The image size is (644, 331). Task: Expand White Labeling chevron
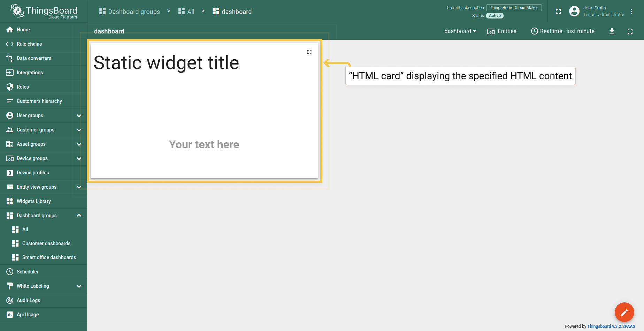coord(79,286)
